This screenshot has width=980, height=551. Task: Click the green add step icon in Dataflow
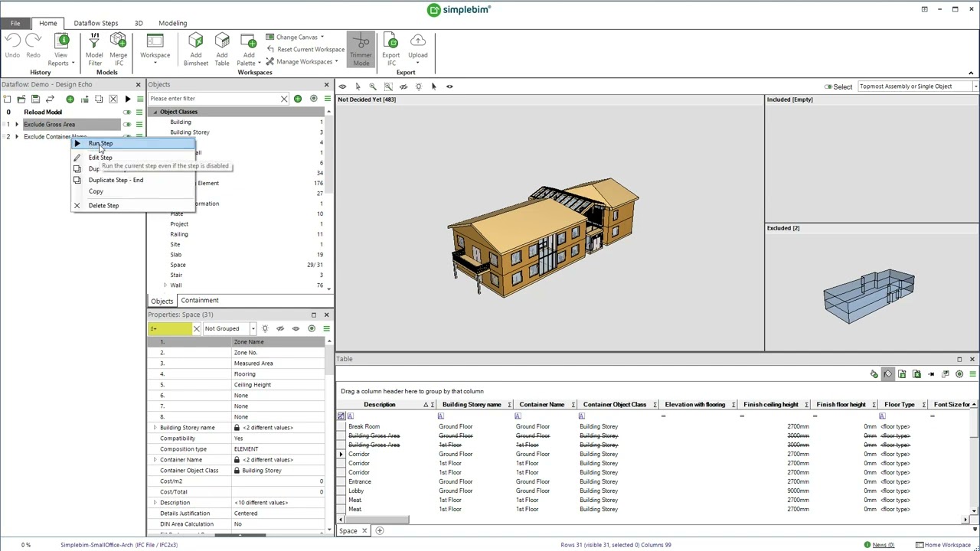click(70, 99)
